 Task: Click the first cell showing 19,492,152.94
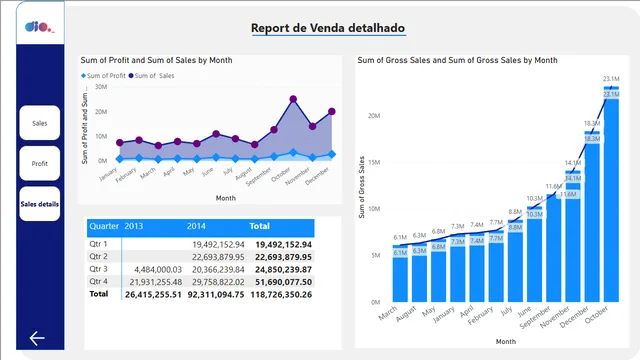[x=218, y=244]
